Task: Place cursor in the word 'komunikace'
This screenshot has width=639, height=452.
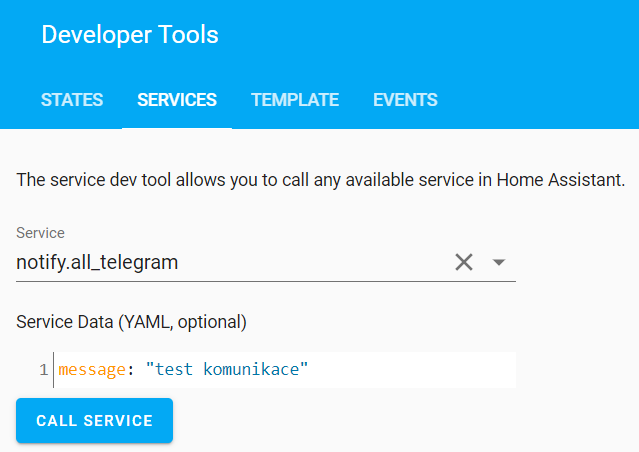Action: click(x=251, y=369)
